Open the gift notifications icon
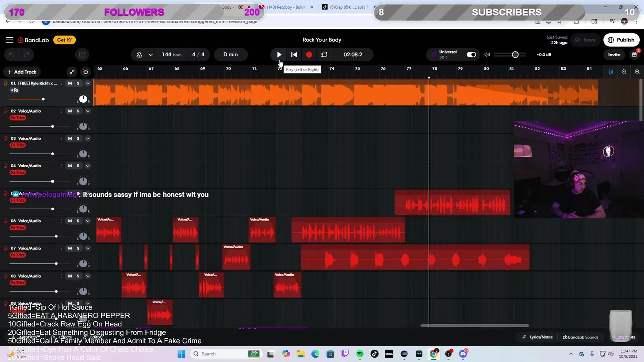 (x=635, y=54)
